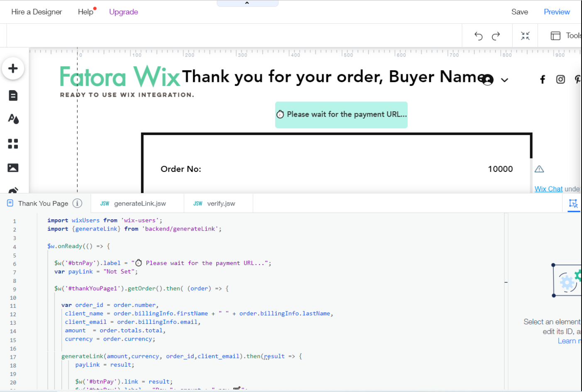Click the warning triangle icon beside order box
Viewport: 582px width, 392px height.
coord(539,169)
